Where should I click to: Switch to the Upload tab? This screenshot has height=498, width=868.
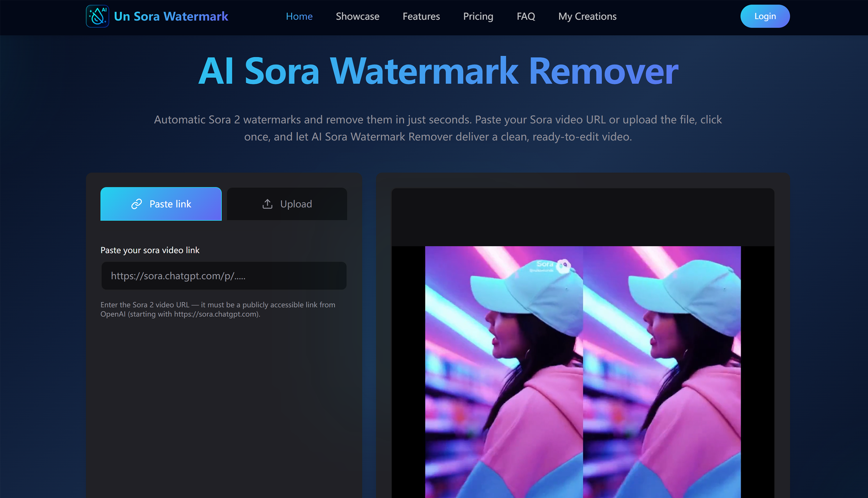point(287,204)
